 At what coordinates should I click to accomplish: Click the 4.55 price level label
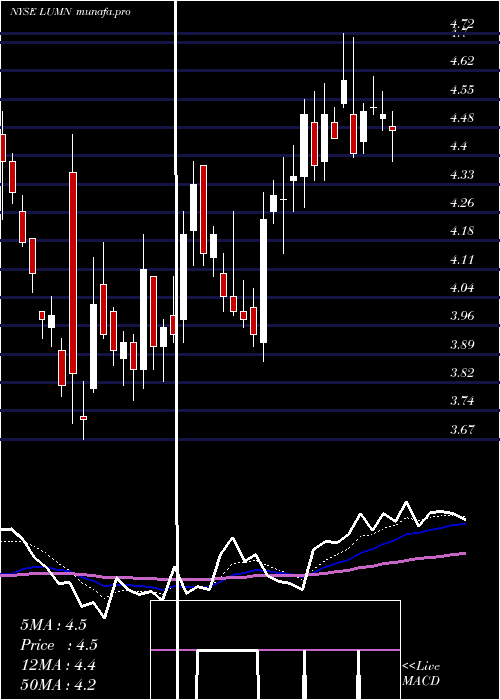[x=462, y=89]
